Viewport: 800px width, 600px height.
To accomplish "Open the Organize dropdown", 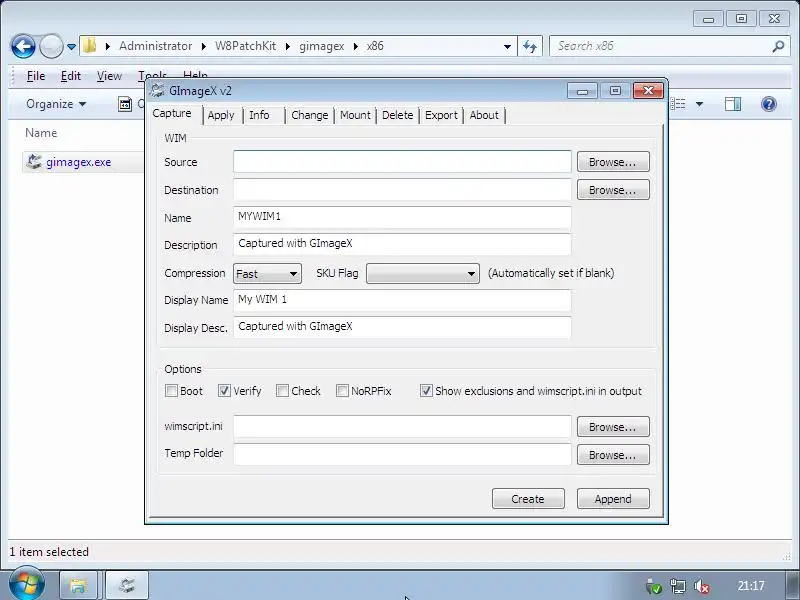I will (x=56, y=104).
